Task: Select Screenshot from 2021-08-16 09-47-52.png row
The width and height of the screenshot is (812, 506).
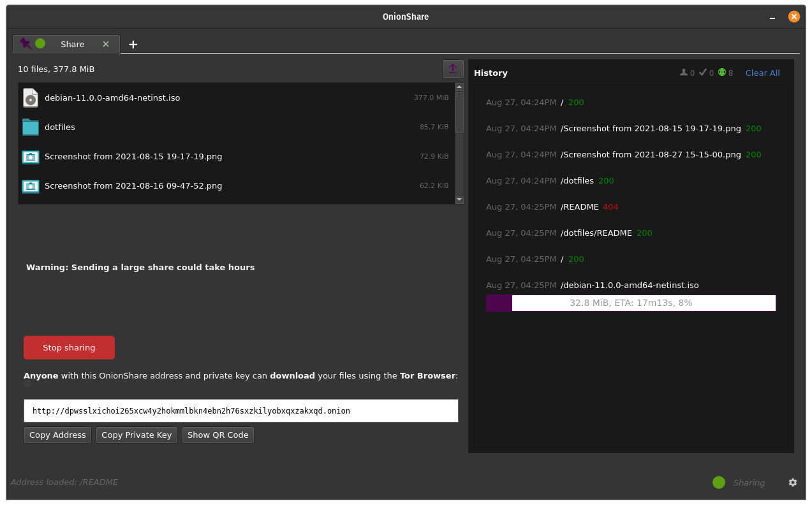Action: (236, 185)
